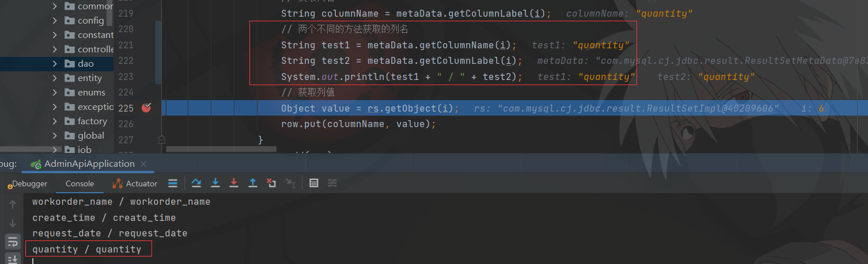Expand the exception folder chevron
This screenshot has width=868, height=264.
pyautogui.click(x=55, y=107)
